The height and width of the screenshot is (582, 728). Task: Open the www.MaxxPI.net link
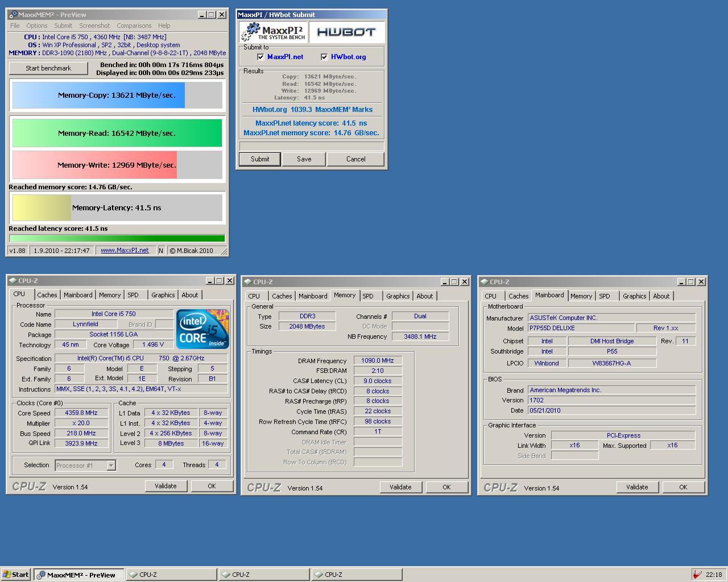(125, 250)
